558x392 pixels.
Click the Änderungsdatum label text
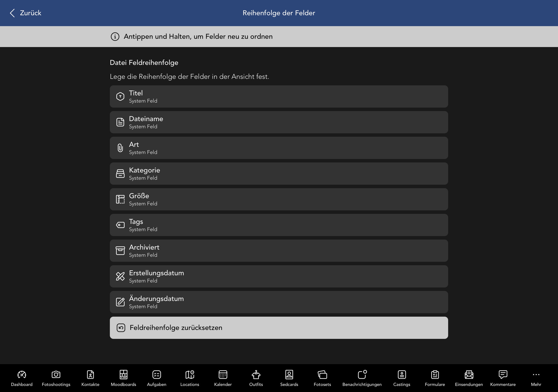pos(156,299)
